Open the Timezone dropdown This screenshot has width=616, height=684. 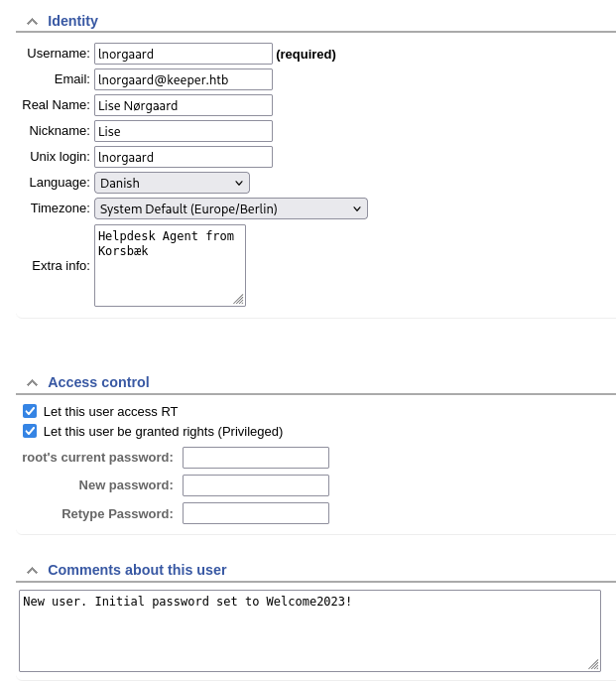point(230,208)
